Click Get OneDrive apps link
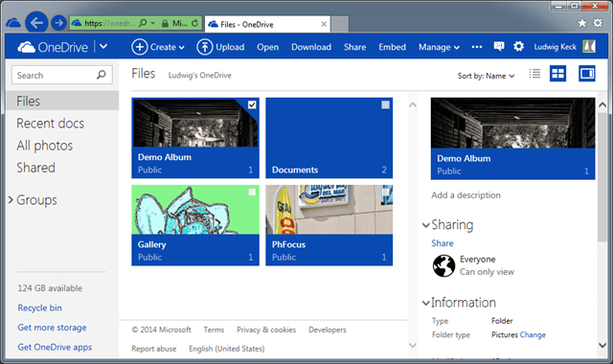Screen dimensions: 613x364 pos(55,347)
